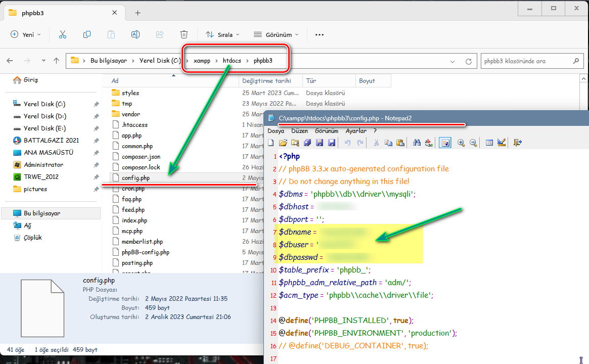Toggle the Word Wrap button in Notepad2
Image resolution: width=589 pixels, height=364 pixels.
click(x=445, y=143)
